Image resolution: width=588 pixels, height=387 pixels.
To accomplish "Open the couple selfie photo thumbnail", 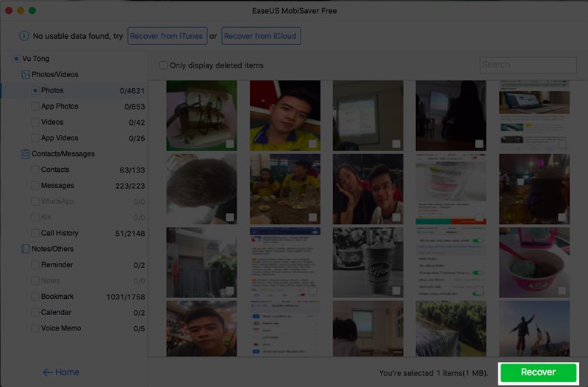I will 368,189.
